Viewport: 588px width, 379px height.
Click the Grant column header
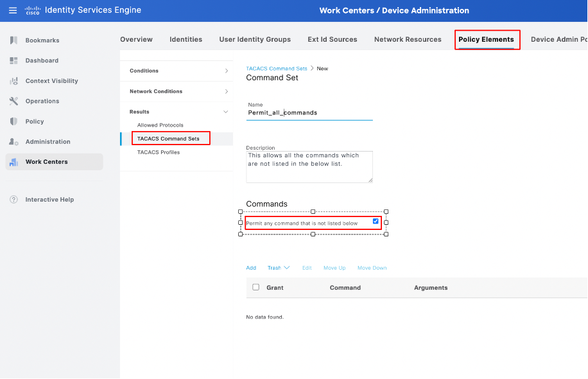[275, 287]
